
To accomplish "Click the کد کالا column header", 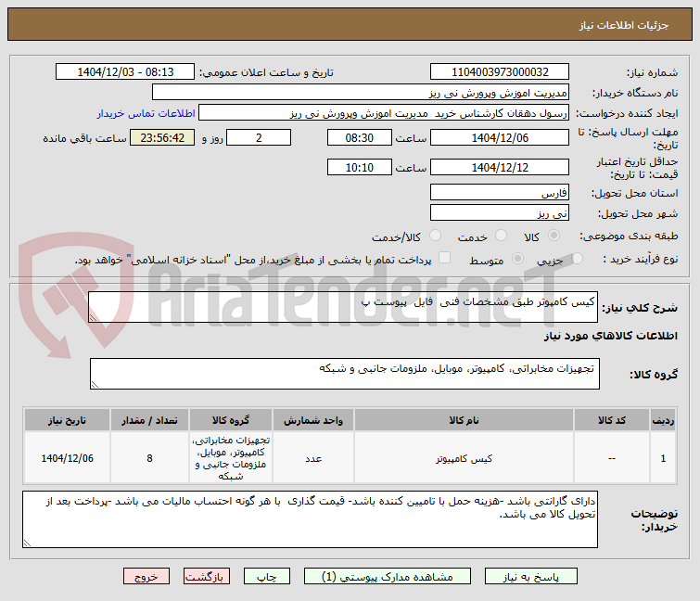I will [x=612, y=420].
